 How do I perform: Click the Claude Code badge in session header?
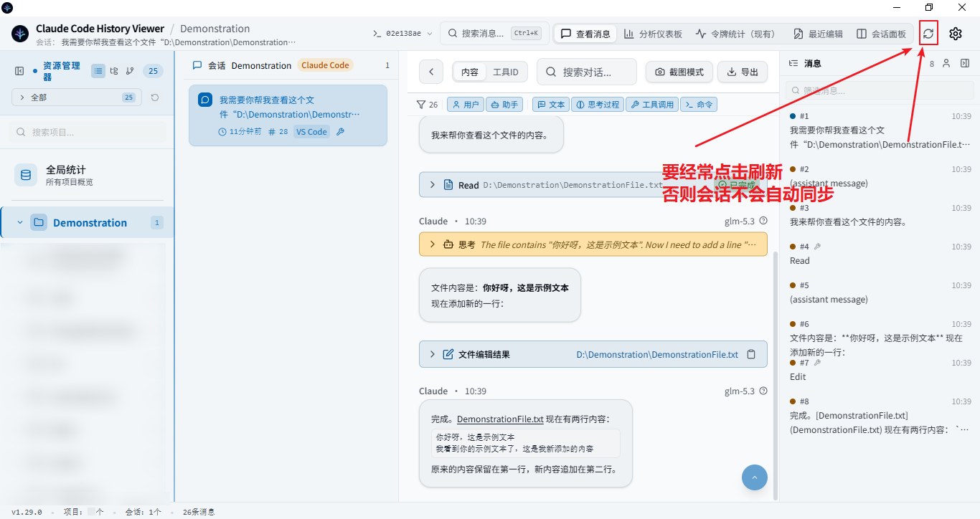[x=325, y=65]
